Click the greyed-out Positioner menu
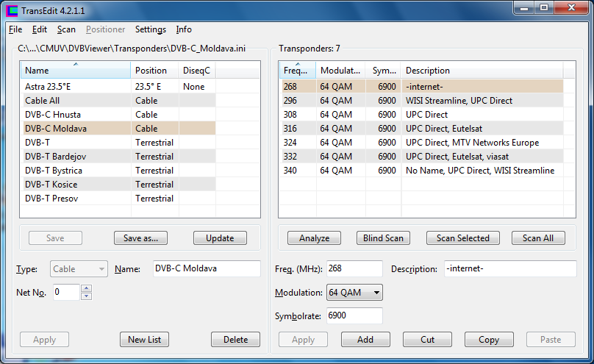 105,29
